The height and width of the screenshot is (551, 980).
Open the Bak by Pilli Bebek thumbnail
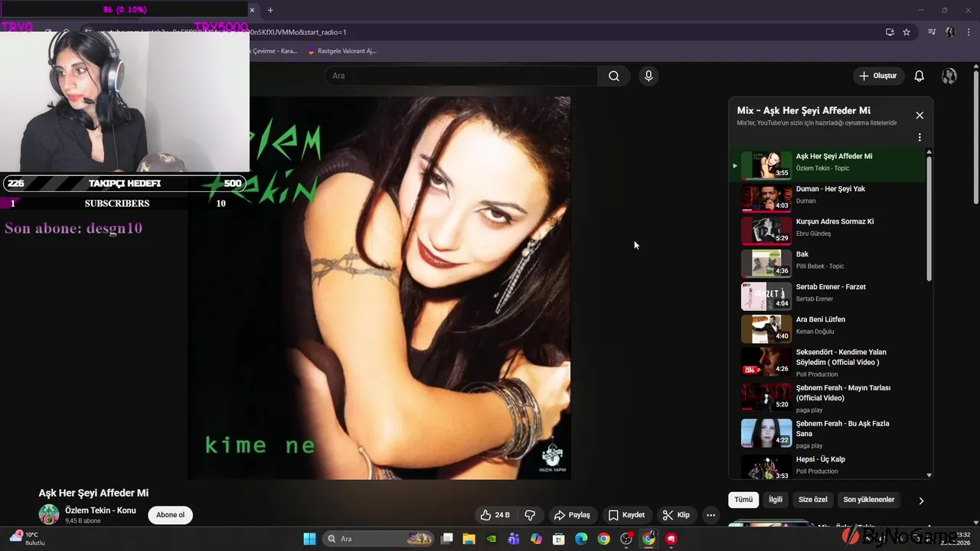point(766,263)
